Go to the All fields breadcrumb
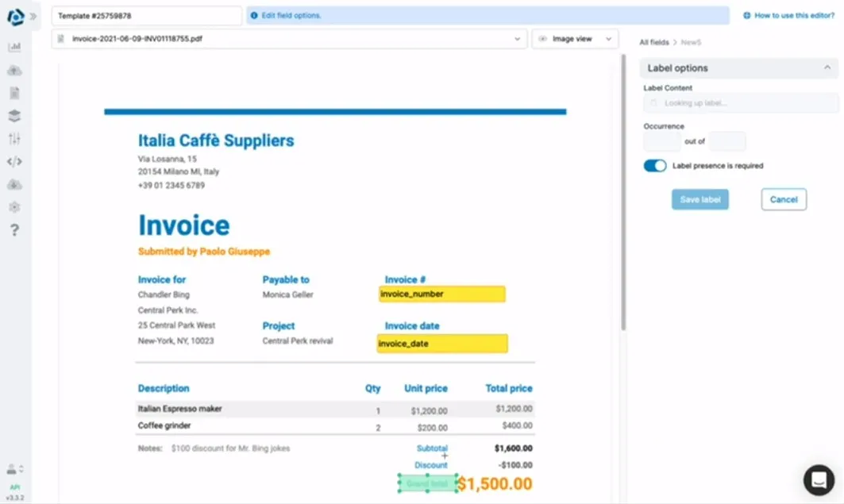 (653, 42)
